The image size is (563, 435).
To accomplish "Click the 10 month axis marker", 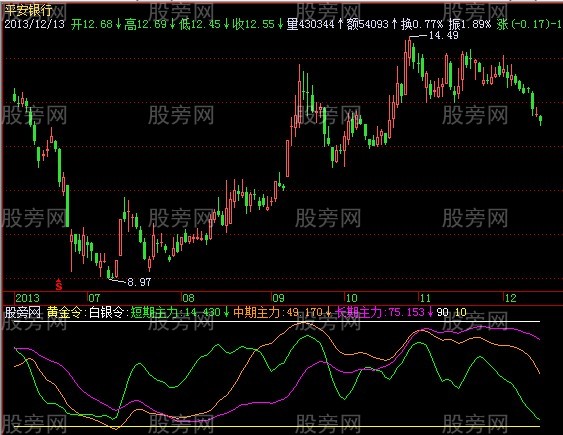I will [352, 298].
